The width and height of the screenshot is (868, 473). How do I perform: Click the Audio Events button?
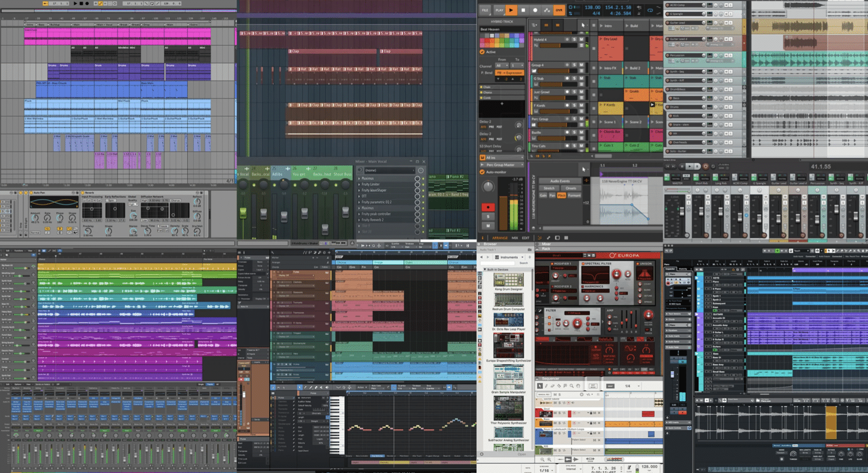560,181
